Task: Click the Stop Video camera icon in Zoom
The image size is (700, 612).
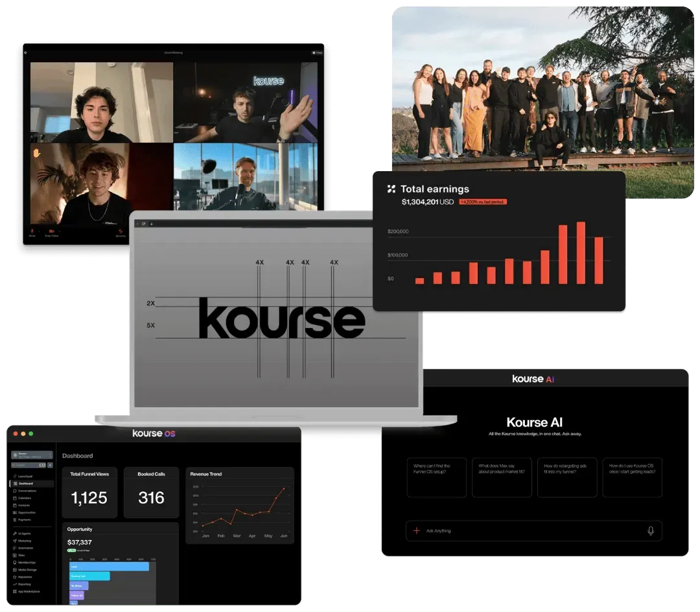Action: coord(51,231)
